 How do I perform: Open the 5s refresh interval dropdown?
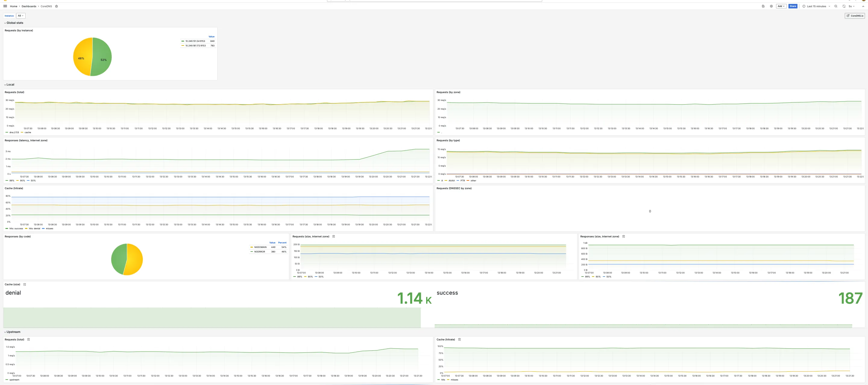tap(851, 6)
